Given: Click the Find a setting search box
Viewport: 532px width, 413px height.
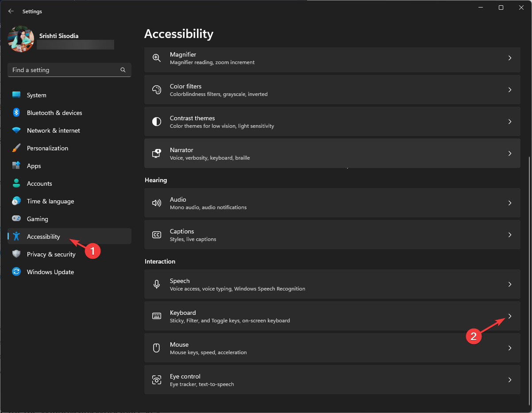Looking at the screenshot, I should click(64, 70).
